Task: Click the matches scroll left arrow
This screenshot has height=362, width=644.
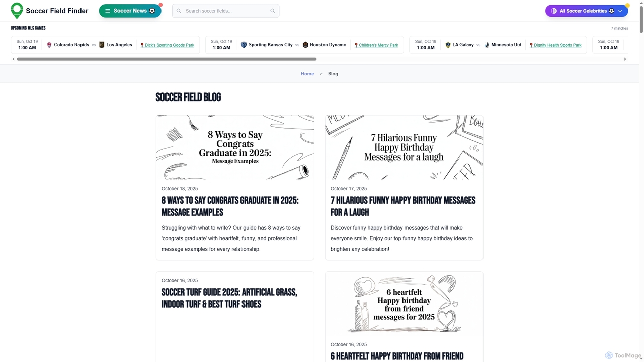Action: (13, 59)
